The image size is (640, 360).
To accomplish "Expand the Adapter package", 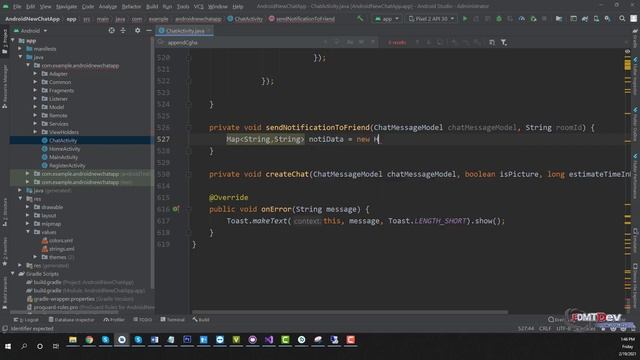I will (35, 74).
